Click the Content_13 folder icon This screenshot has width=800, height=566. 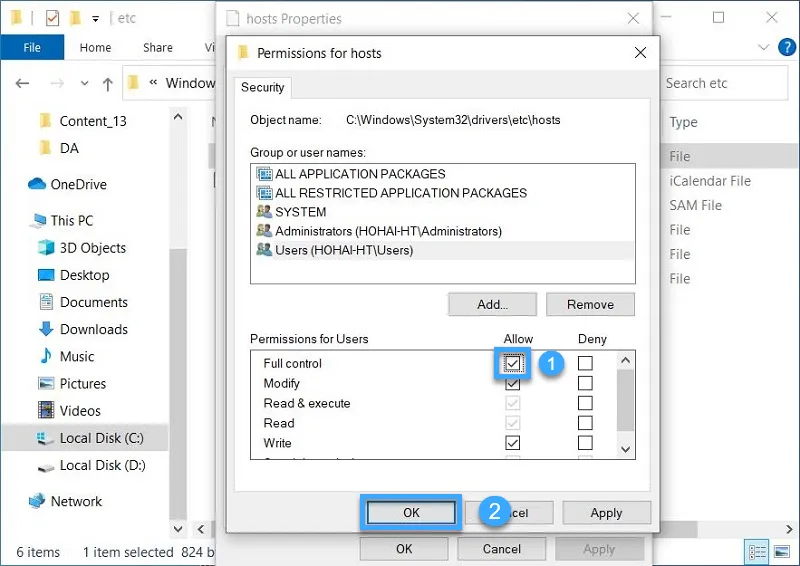(45, 121)
